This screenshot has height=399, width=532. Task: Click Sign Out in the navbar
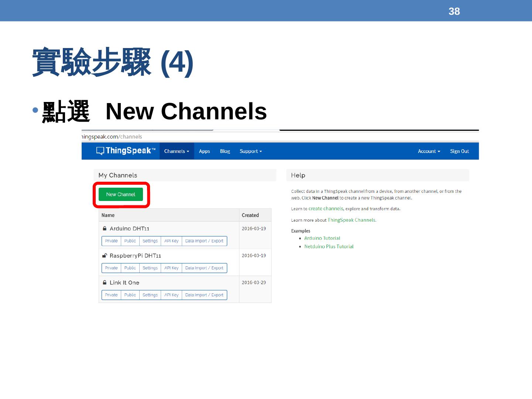(x=459, y=151)
